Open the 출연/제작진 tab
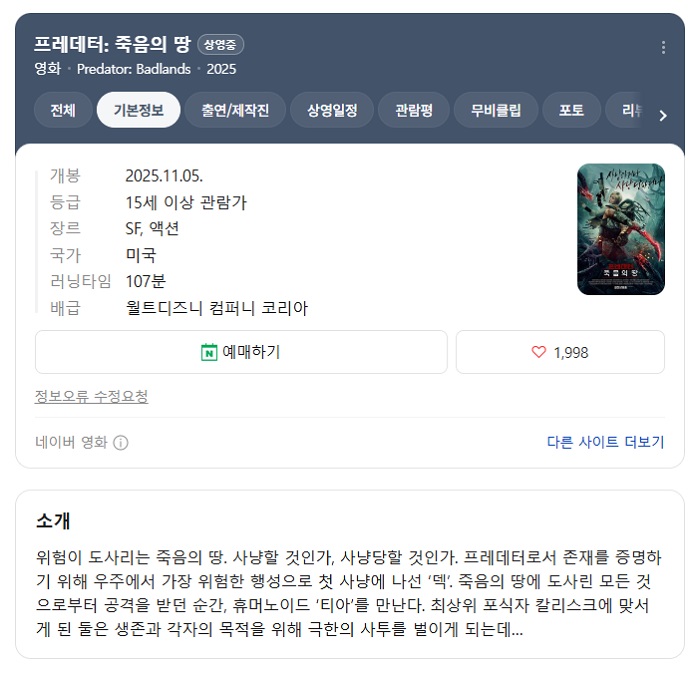This screenshot has height=677, width=700. tap(235, 110)
